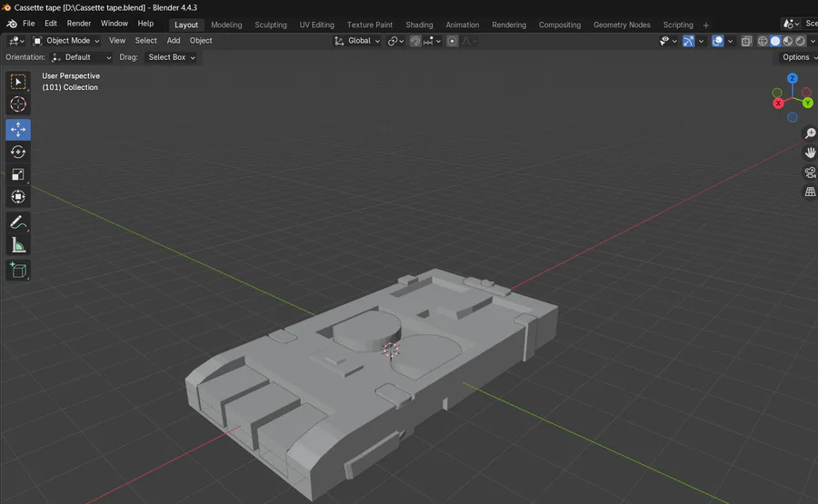This screenshot has width=818, height=504.
Task: Open the Window menu
Action: tap(115, 24)
